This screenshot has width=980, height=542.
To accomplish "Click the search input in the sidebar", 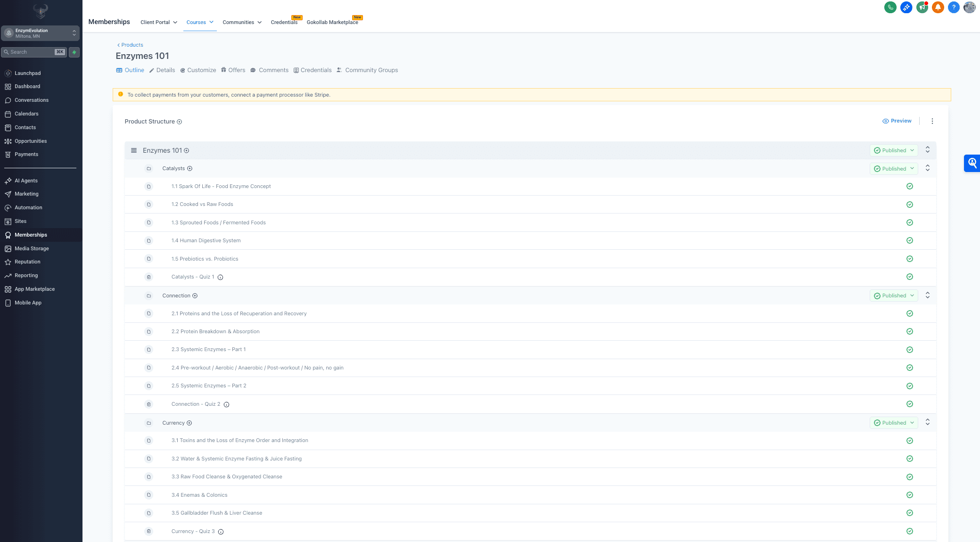I will click(x=33, y=52).
